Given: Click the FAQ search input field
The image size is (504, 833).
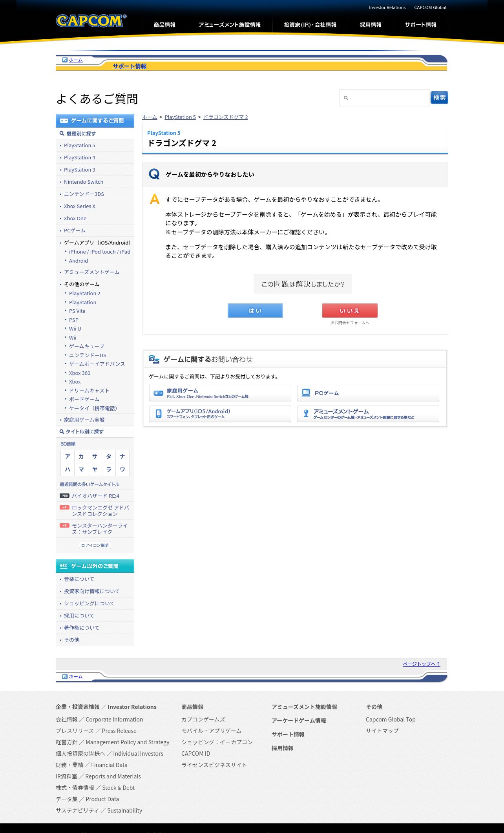Looking at the screenshot, I should (x=384, y=98).
